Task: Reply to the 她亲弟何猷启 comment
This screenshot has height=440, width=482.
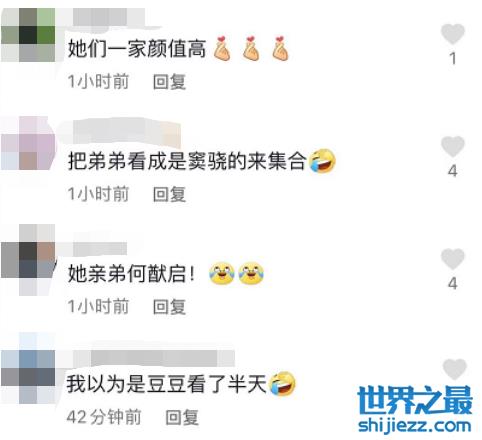Action: point(169,306)
